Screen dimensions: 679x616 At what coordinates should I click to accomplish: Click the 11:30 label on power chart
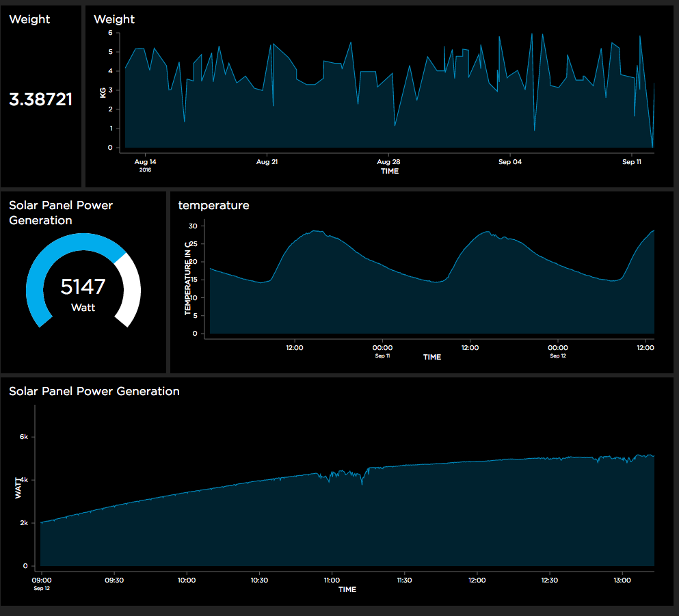tap(404, 580)
